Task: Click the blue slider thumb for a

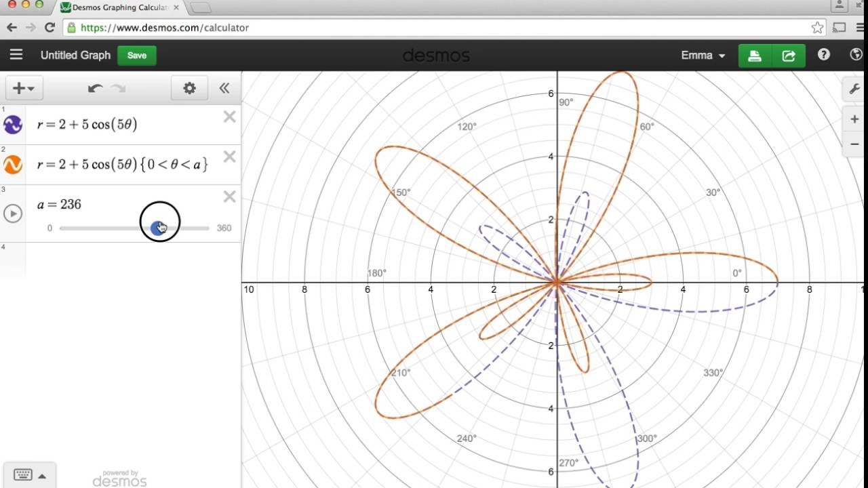Action: point(158,228)
